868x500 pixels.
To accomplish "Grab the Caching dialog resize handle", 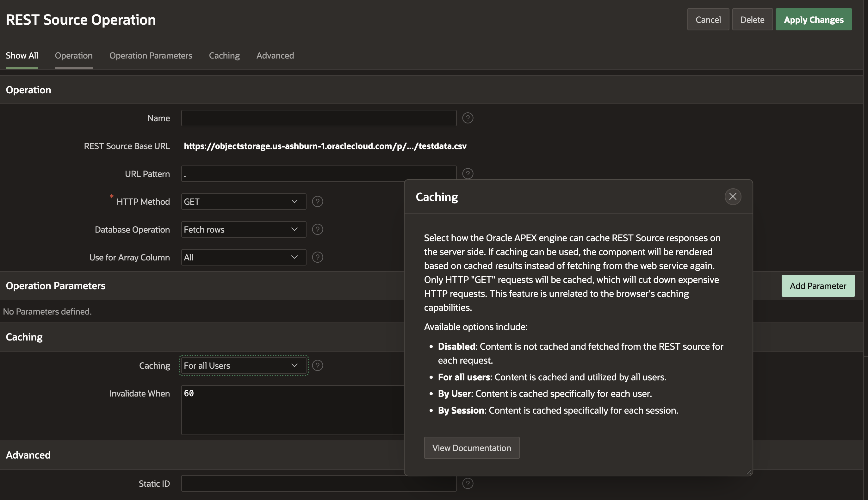I will point(749,472).
